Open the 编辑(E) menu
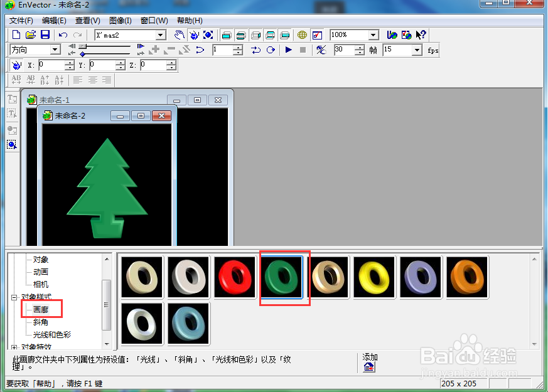This screenshot has height=392, width=548. 54,21
